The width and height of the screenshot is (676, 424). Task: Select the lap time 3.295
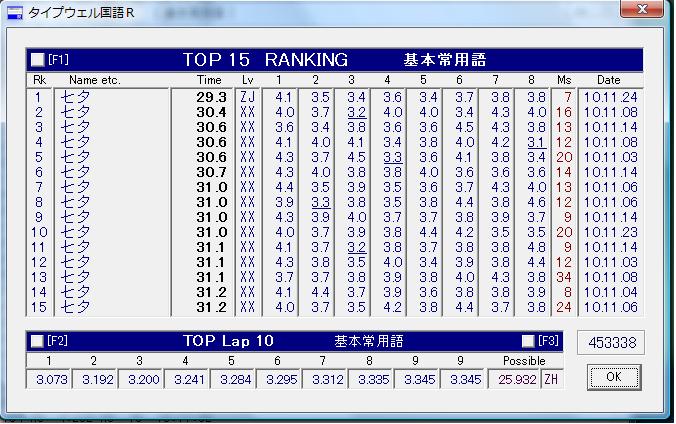coord(282,380)
